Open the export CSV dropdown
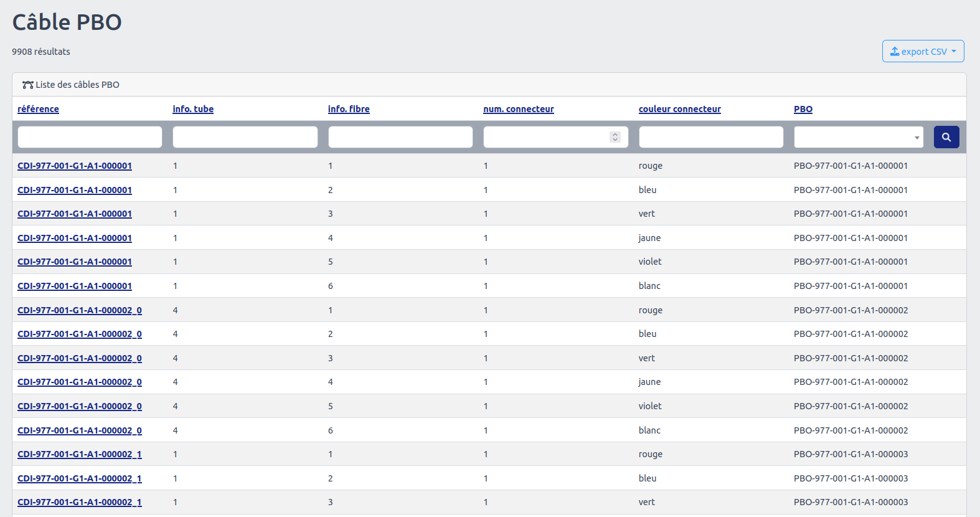The image size is (980, 517). 923,51
